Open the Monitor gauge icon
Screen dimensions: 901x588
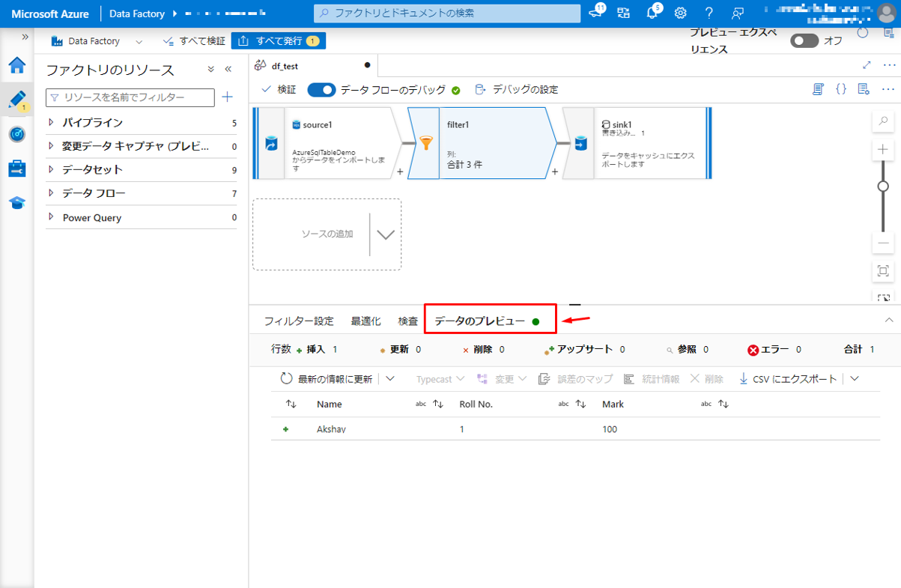pos(17,134)
